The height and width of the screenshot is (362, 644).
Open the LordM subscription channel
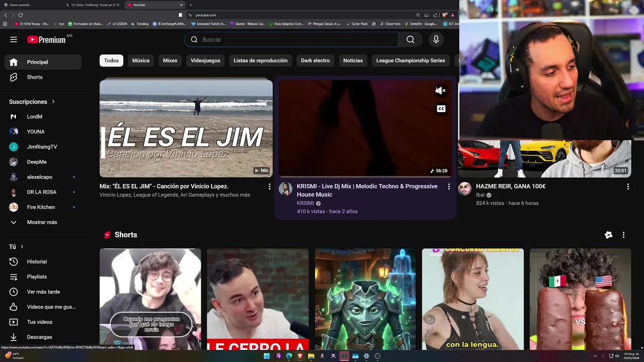pyautogui.click(x=43, y=117)
